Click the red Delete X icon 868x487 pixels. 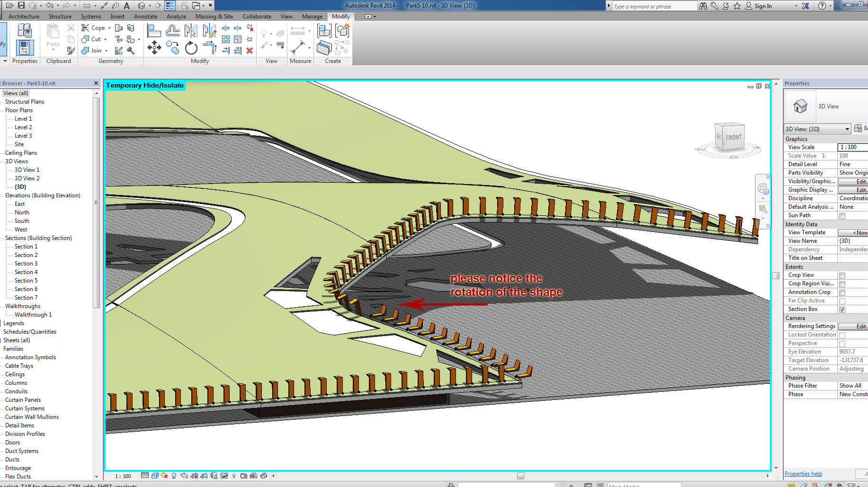coord(250,51)
